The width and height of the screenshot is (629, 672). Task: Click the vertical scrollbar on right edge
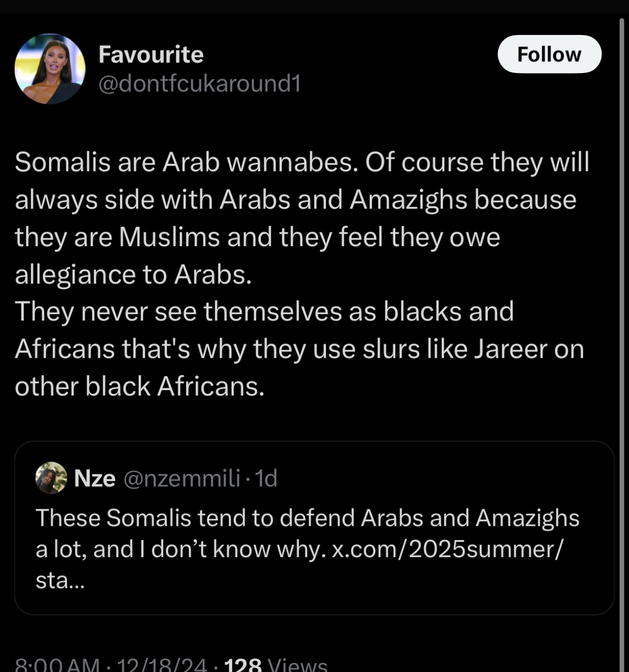(621, 313)
